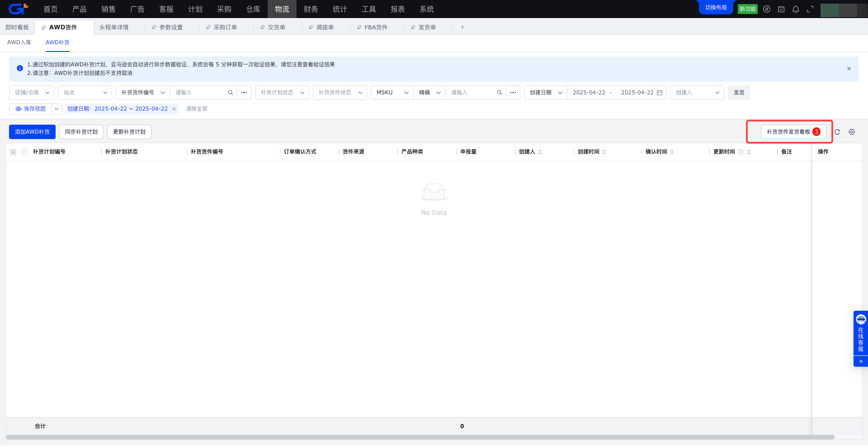
Task: Toggle fullscreen expand icon
Action: point(810,9)
